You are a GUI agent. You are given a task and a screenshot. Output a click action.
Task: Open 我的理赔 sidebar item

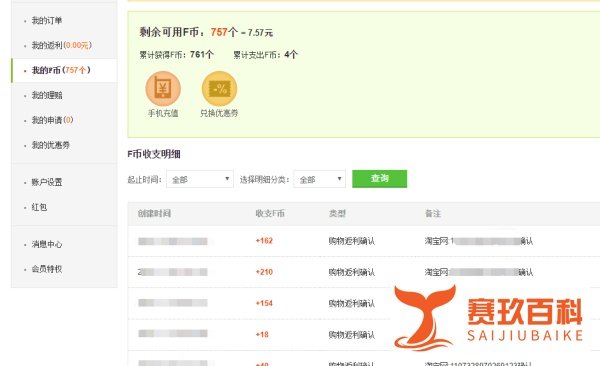(x=47, y=95)
